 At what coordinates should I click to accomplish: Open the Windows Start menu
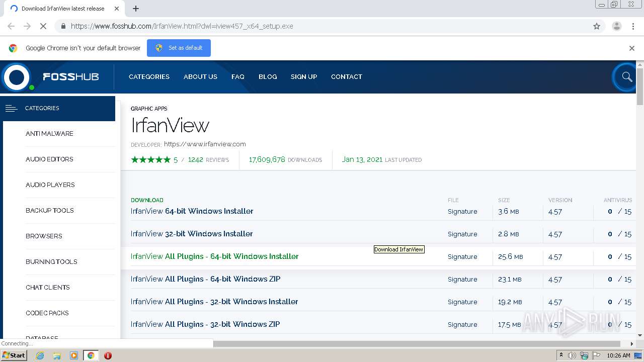pos(14,355)
